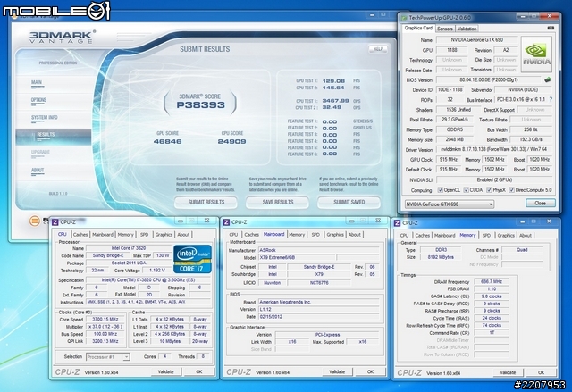This screenshot has height=392, width=572.
Task: Click the GPU Test 1 value 129.08
Action: click(x=333, y=81)
